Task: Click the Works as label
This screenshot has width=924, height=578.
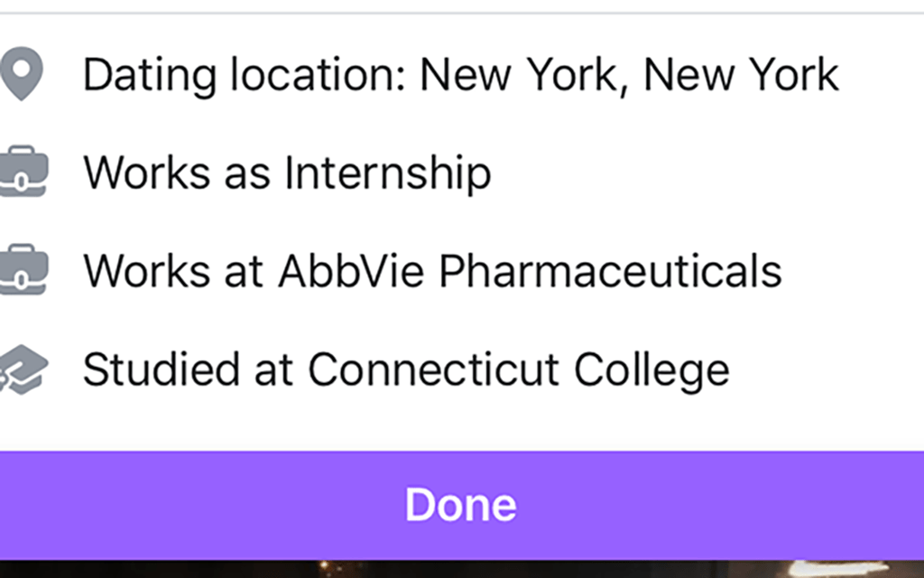Action: (x=176, y=172)
